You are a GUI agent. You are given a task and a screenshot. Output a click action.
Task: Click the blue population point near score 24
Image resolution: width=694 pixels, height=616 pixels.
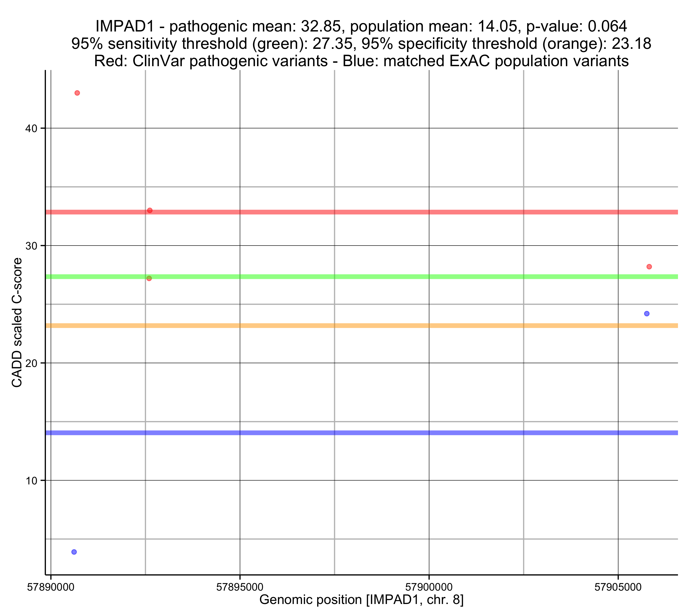pos(647,313)
